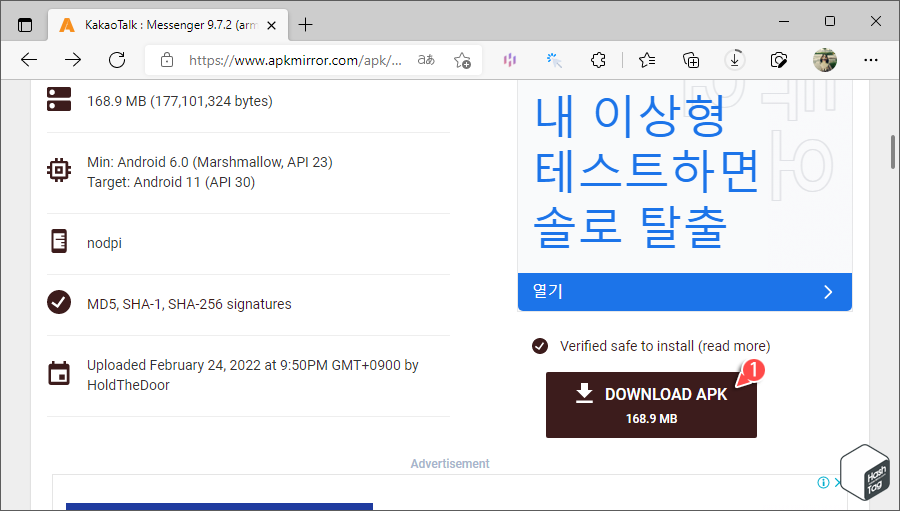Screen dimensions: 900x511
Task: Open the web capture screenshot tool
Action: click(x=778, y=60)
